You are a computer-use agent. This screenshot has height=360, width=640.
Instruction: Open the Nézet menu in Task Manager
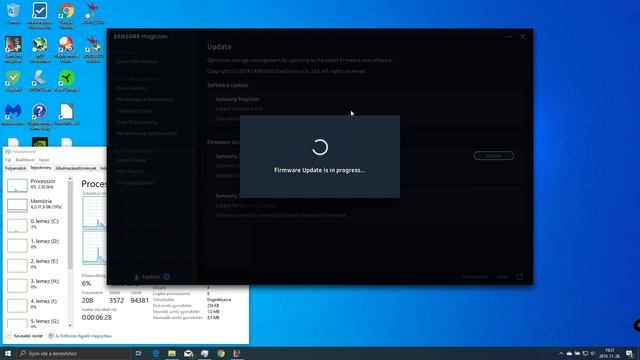(x=44, y=160)
